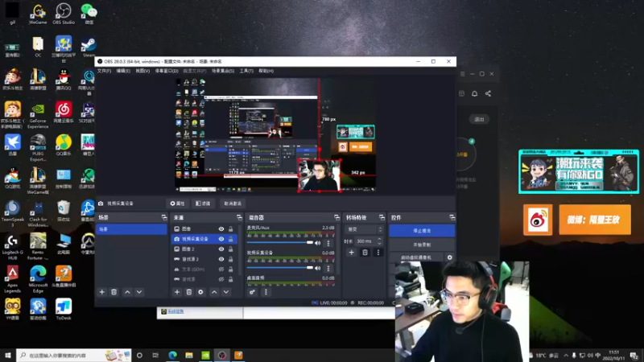This screenshot has height=362, width=644.
Task: Move scene down in 场景 panel
Action: click(139, 292)
